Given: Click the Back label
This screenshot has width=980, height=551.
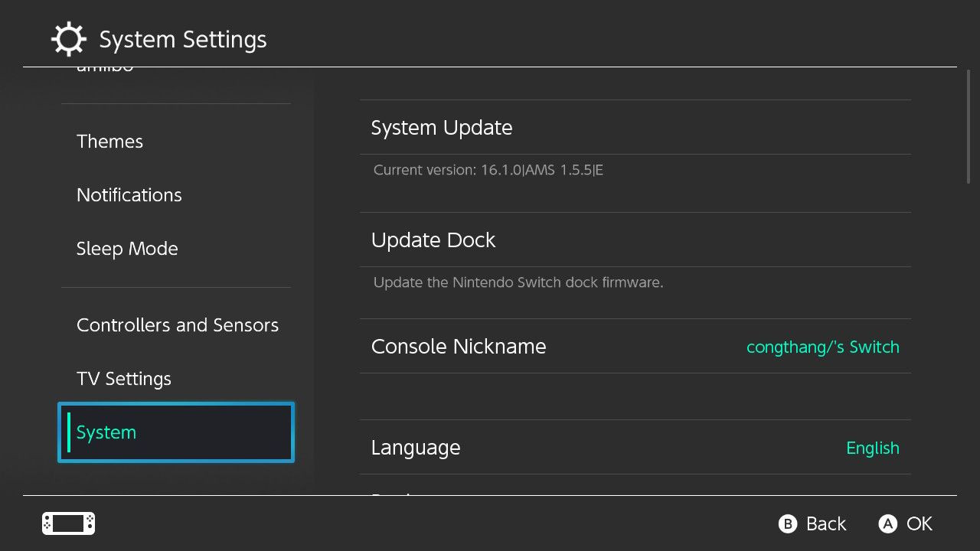Looking at the screenshot, I should point(825,524).
